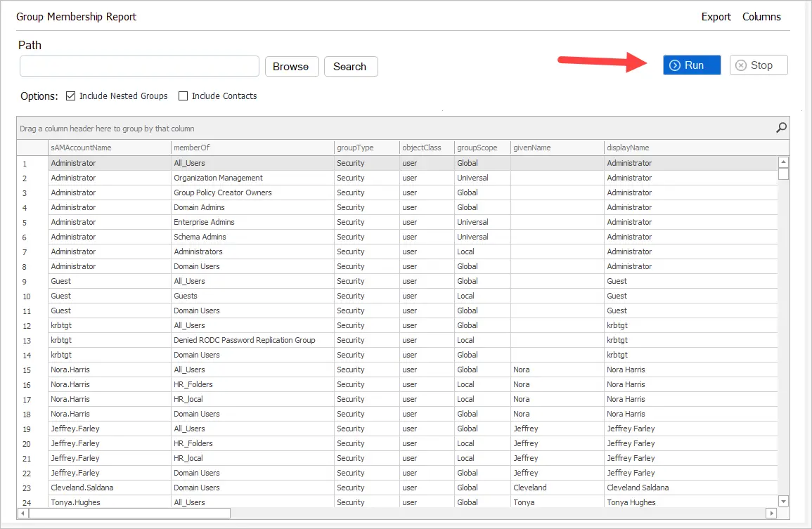Select Administrators cell in row 7

click(252, 252)
